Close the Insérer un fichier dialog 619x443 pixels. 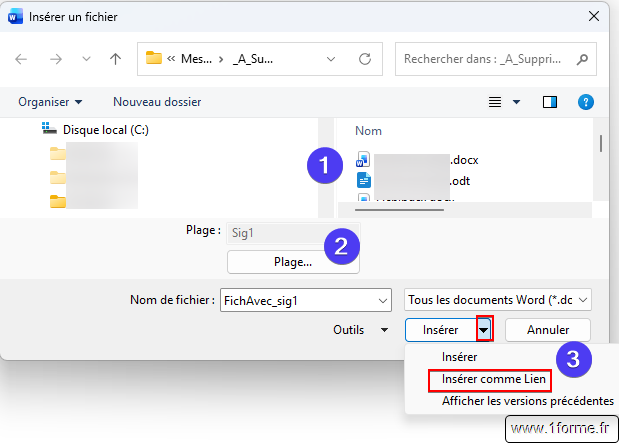click(x=594, y=17)
